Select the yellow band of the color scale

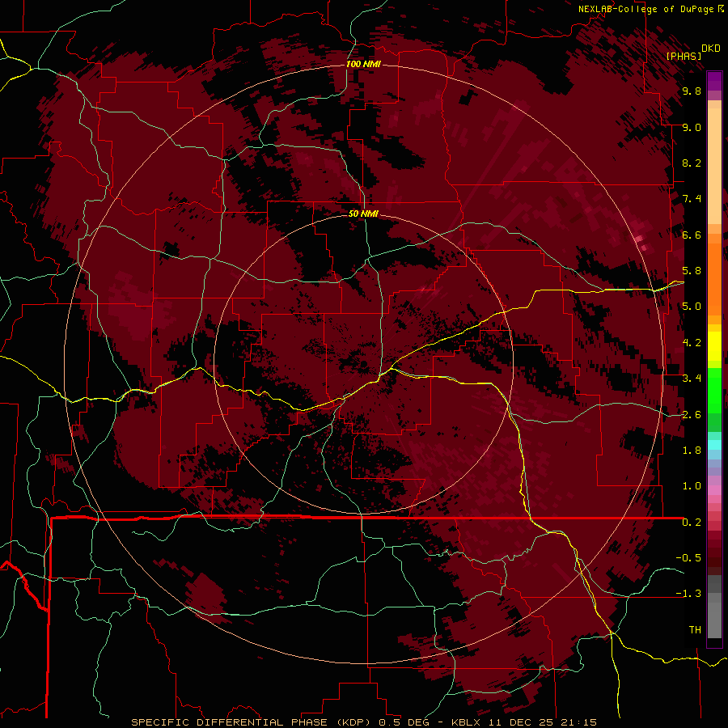tap(714, 346)
